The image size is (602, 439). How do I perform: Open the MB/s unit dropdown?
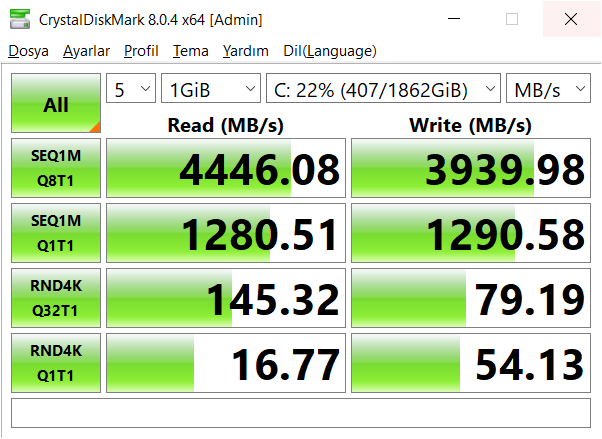click(x=548, y=88)
